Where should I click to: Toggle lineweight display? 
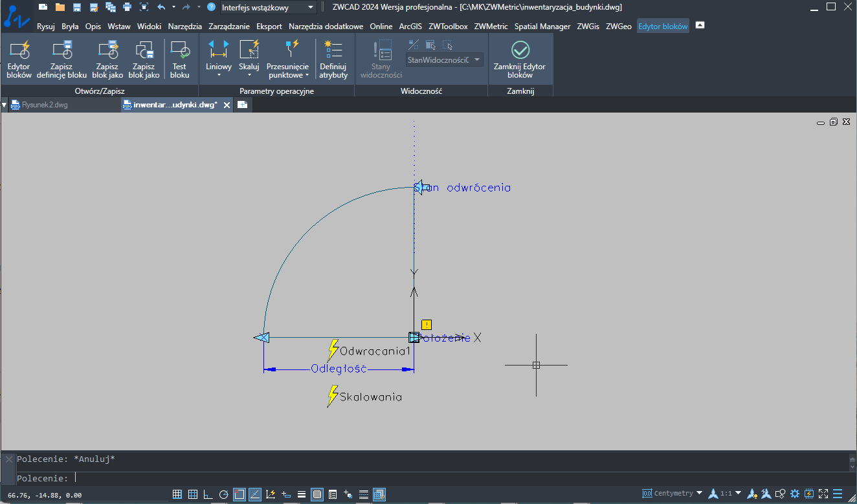(302, 494)
